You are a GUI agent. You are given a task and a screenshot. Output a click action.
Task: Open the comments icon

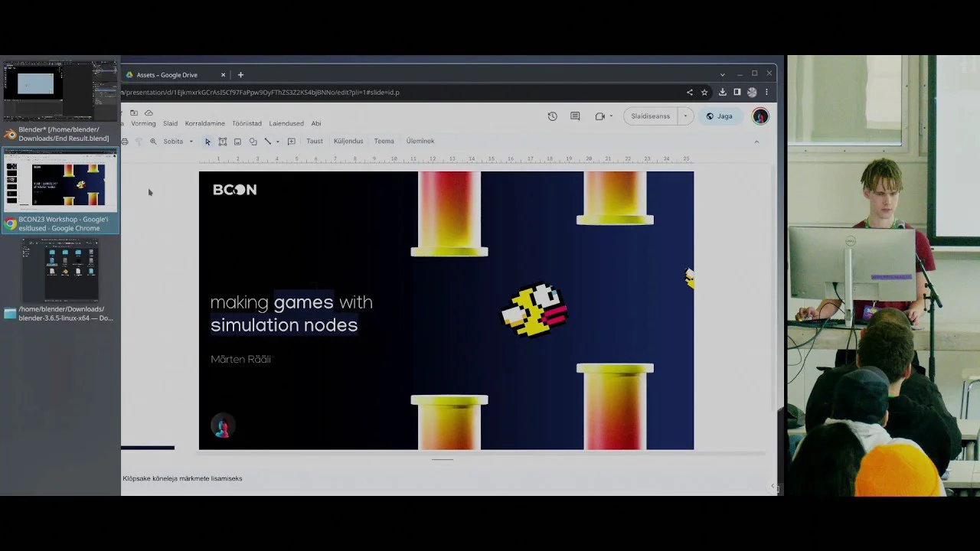pyautogui.click(x=575, y=116)
